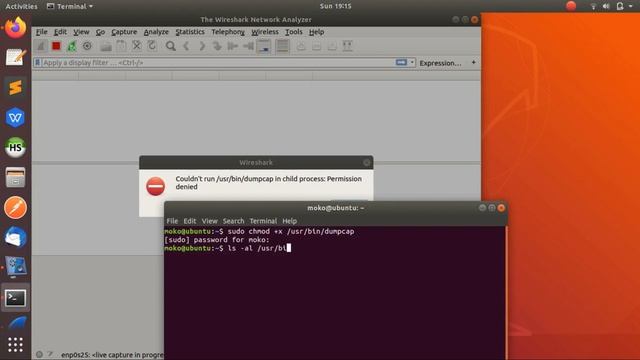This screenshot has height=360, width=640.
Task: Open the Expression… filter builder
Action: coord(440,63)
